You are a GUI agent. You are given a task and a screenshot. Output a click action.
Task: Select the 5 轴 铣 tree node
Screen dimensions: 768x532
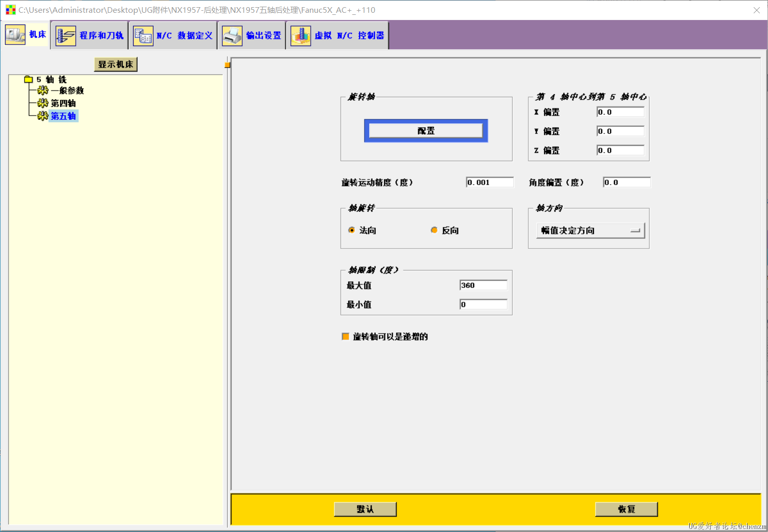pyautogui.click(x=51, y=79)
